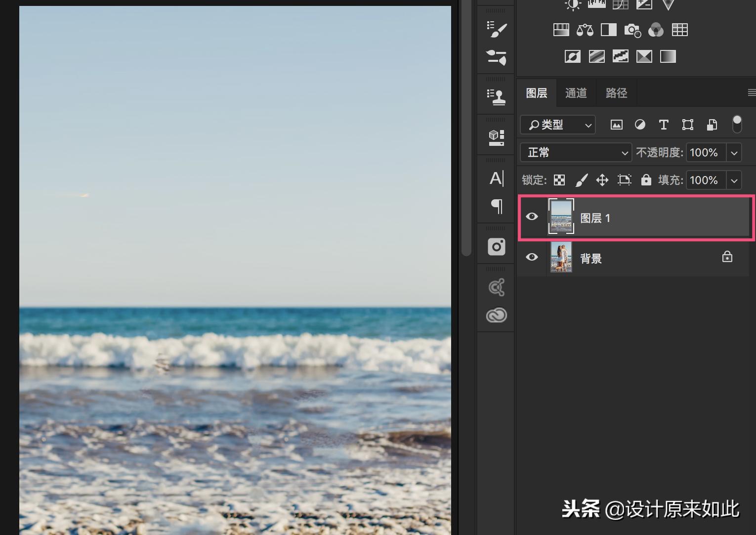Image resolution: width=756 pixels, height=535 pixels.
Task: Add a Hue/Saturation adjustment layer
Action: (561, 30)
